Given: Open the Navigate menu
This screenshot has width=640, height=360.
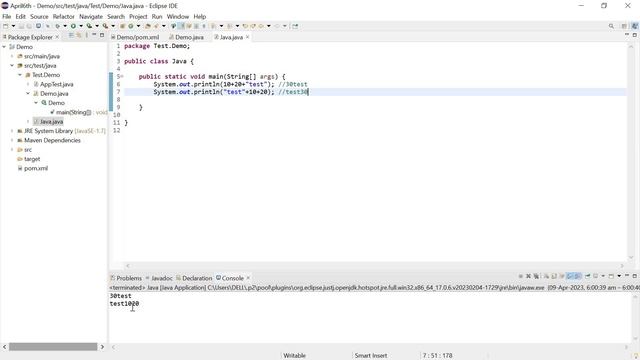Looking at the screenshot, I should (91, 17).
